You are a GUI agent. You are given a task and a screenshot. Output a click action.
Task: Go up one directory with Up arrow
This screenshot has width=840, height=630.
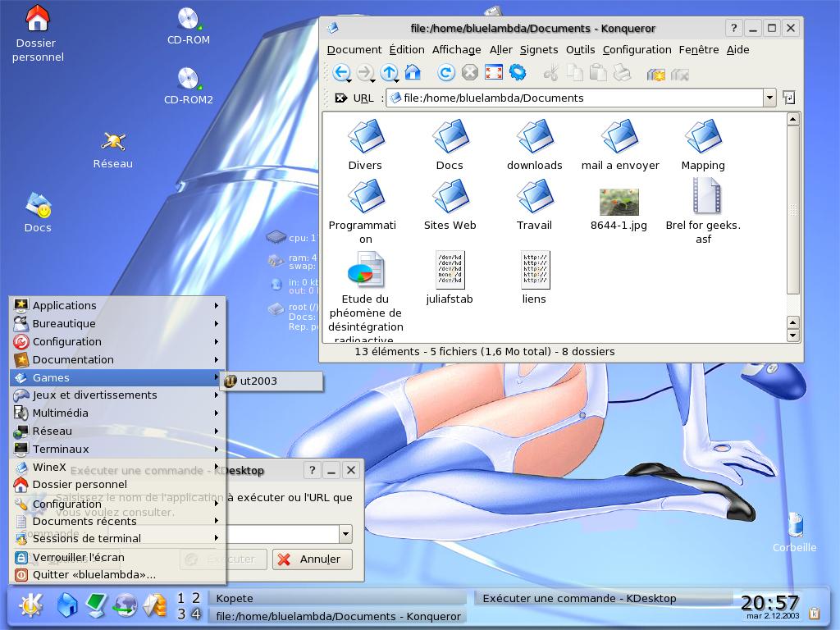pos(389,73)
